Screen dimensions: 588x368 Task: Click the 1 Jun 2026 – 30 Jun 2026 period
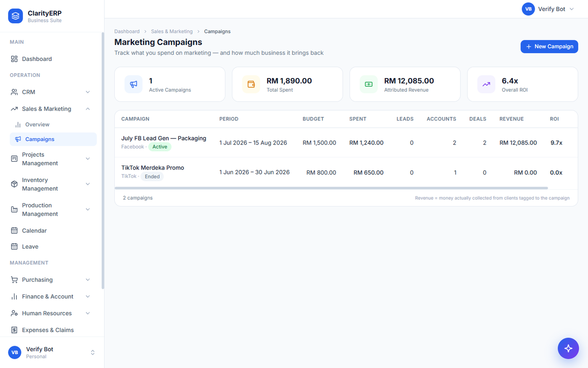pos(255,172)
